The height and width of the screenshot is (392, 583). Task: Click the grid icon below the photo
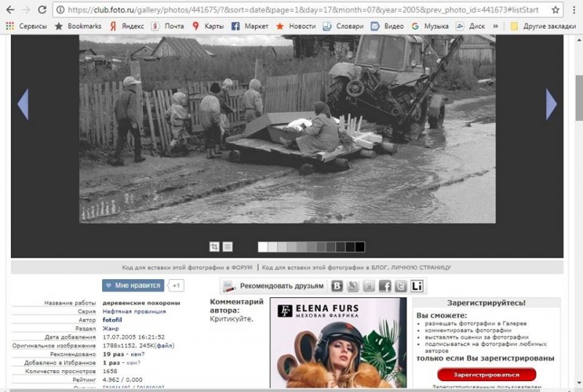227,246
